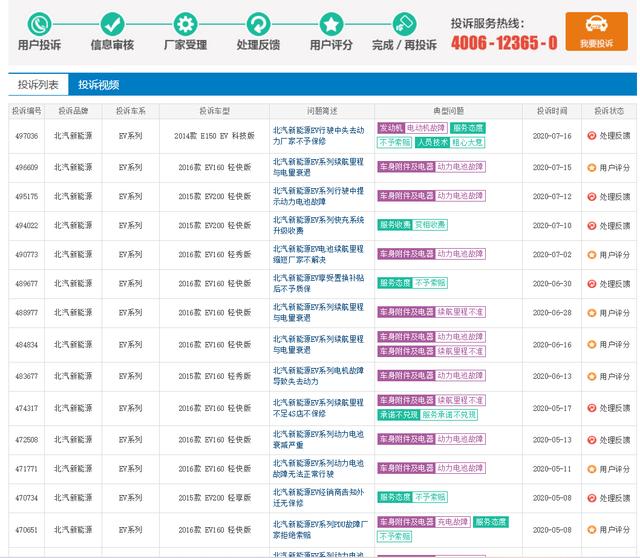
Task: Click the date 2020-05-17 cell
Action: 552,408
